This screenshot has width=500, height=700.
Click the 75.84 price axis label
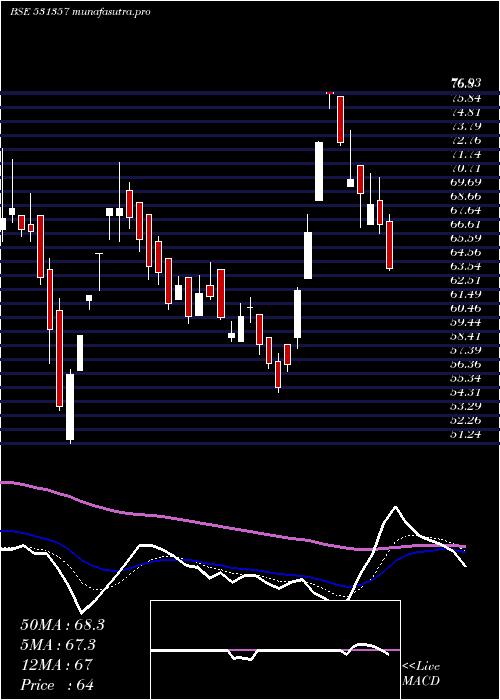tap(466, 99)
